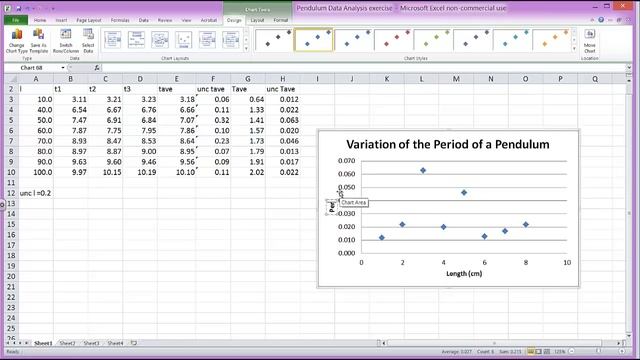Click the Insert Worksheet tab icon
This screenshot has width=640, height=360.
(x=134, y=343)
